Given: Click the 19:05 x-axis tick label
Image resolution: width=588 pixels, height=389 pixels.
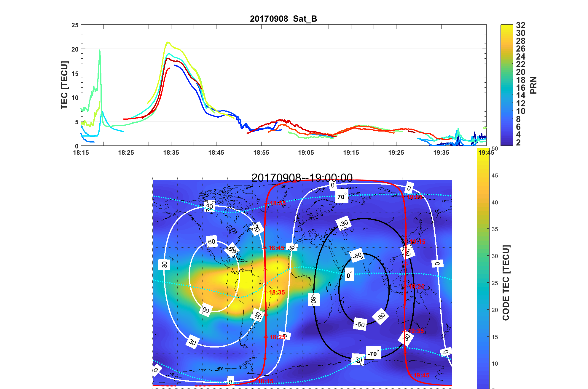Looking at the screenshot, I should pos(306,153).
